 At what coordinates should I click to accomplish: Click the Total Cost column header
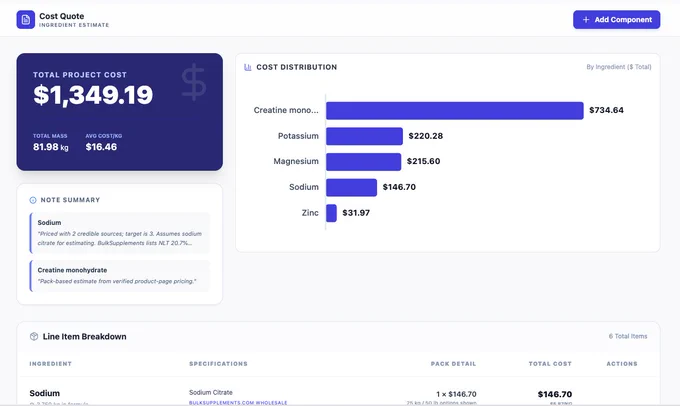pos(550,364)
